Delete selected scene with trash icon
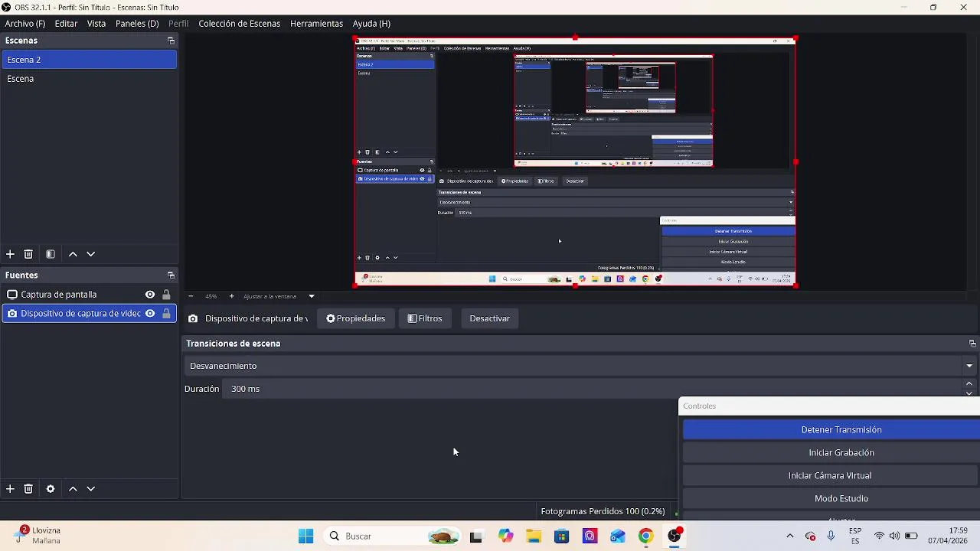 pyautogui.click(x=28, y=254)
